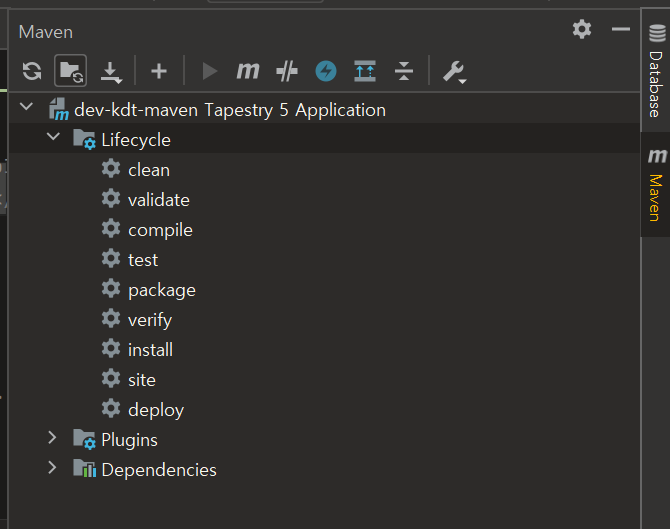Click the m icon on the Maven side tab

tap(657, 156)
